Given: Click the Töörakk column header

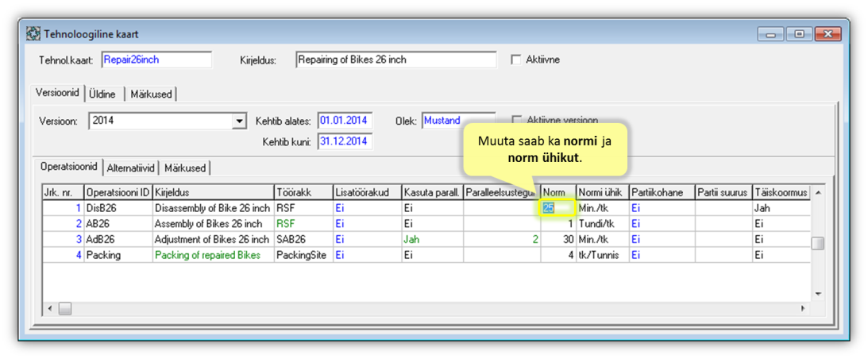Looking at the screenshot, I should point(303,192).
